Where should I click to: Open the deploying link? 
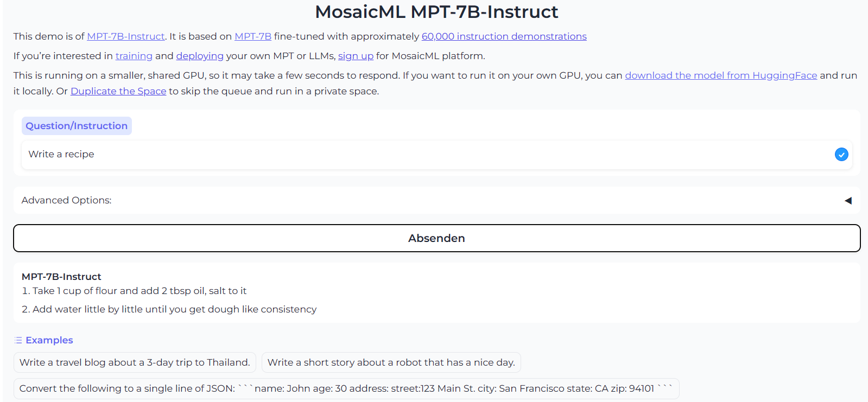[x=200, y=56]
